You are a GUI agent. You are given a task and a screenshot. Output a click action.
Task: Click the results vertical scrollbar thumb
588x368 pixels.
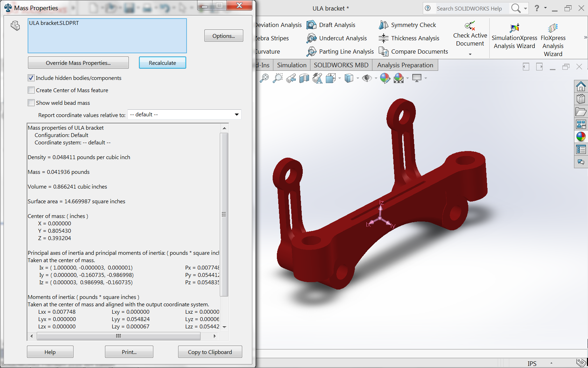pyautogui.click(x=224, y=214)
